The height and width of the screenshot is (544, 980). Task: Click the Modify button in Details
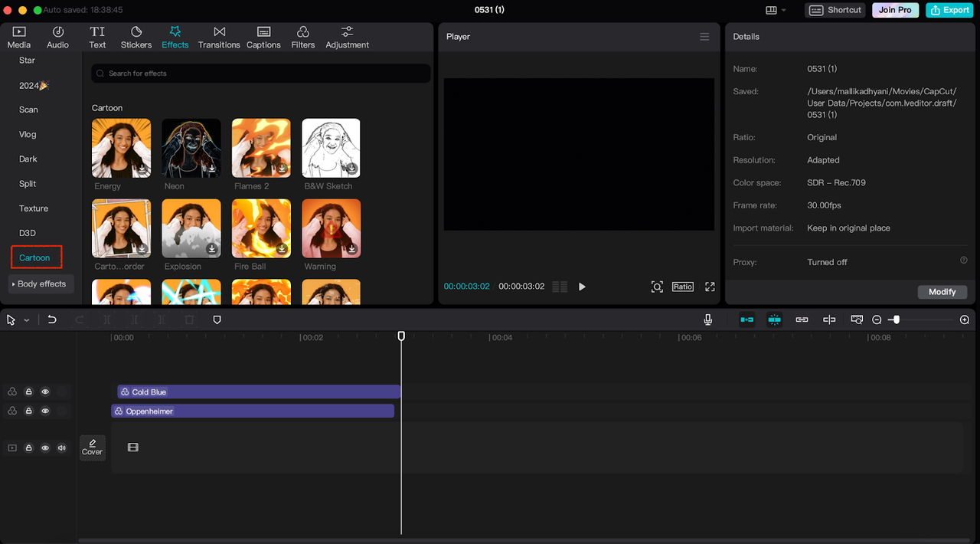(942, 292)
